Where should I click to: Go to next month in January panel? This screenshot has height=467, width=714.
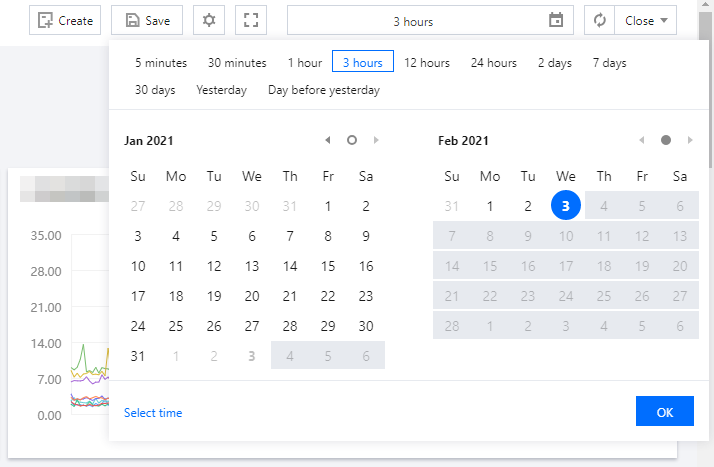376,141
